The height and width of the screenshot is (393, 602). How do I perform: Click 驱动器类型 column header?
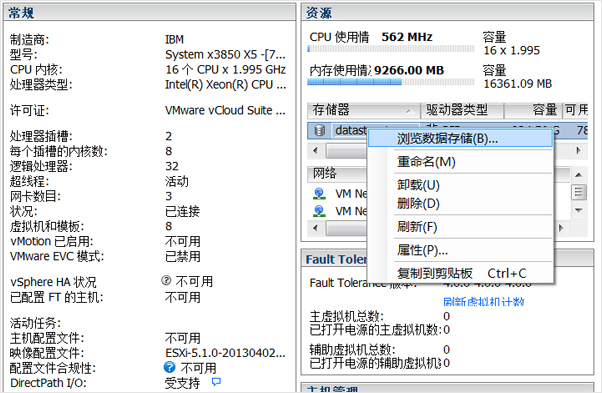[462, 110]
